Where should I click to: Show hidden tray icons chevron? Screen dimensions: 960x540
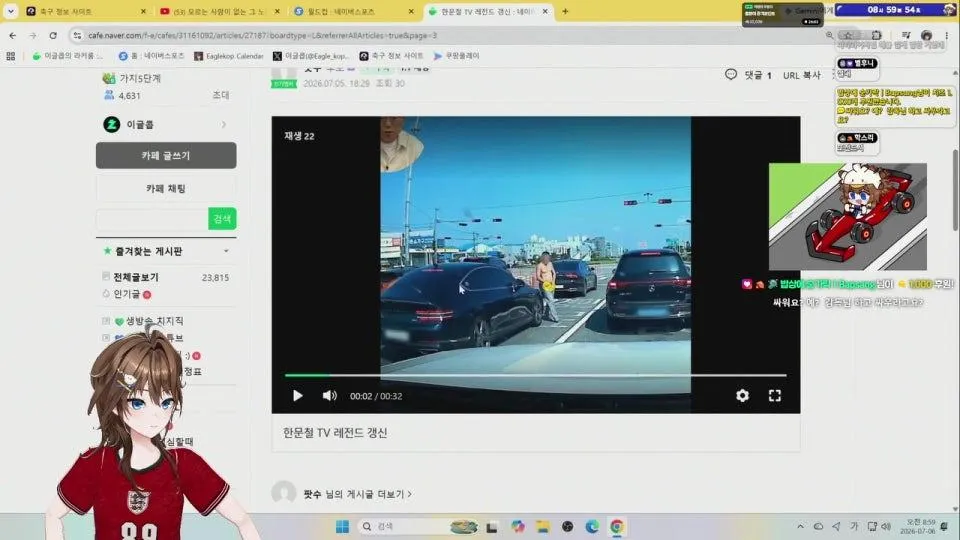click(x=800, y=527)
